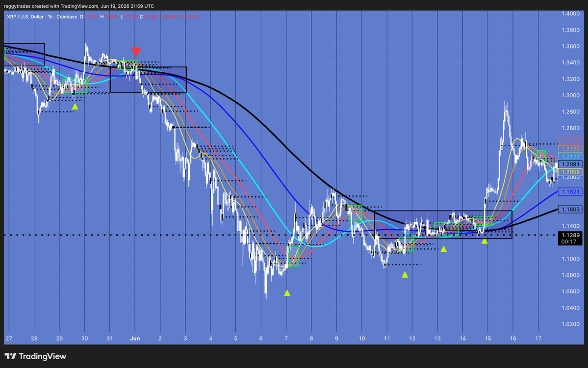The image size is (588, 368).
Task: Click the high value H1.1335
Action: click(x=109, y=17)
